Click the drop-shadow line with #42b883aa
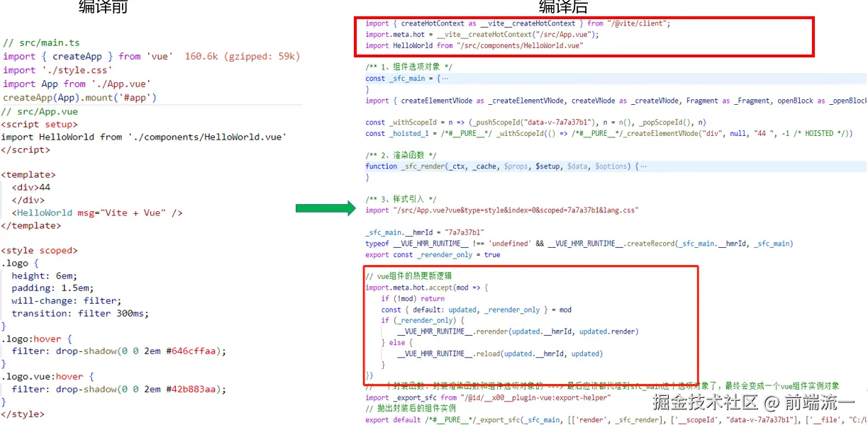Viewport: 868px width, 425px height. tap(119, 389)
